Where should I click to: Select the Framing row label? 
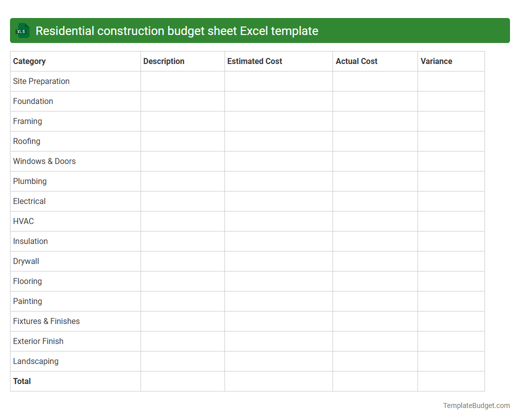coord(27,121)
